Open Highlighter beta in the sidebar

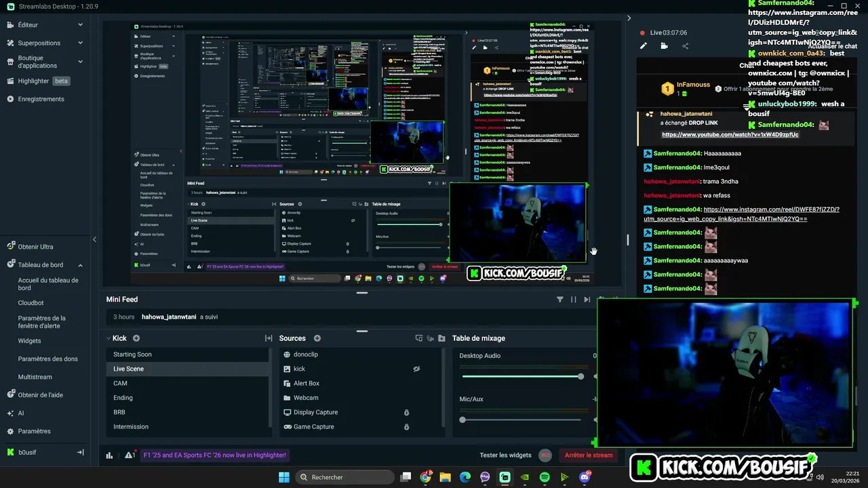pyautogui.click(x=38, y=81)
